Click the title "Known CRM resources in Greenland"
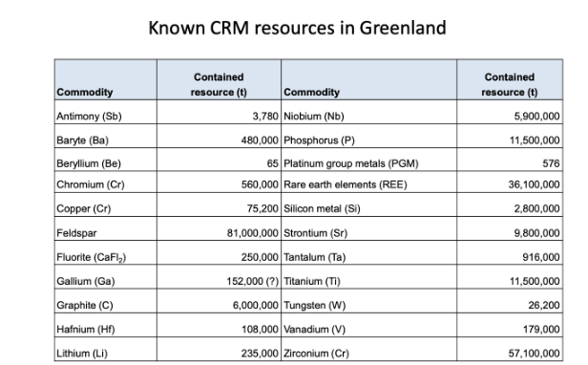588x365 pixels. tap(297, 28)
